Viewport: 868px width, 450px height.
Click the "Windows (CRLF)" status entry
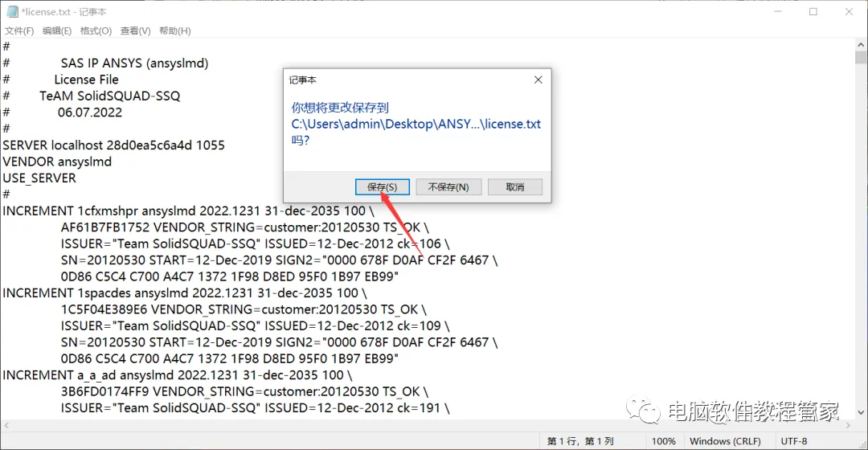point(725,441)
